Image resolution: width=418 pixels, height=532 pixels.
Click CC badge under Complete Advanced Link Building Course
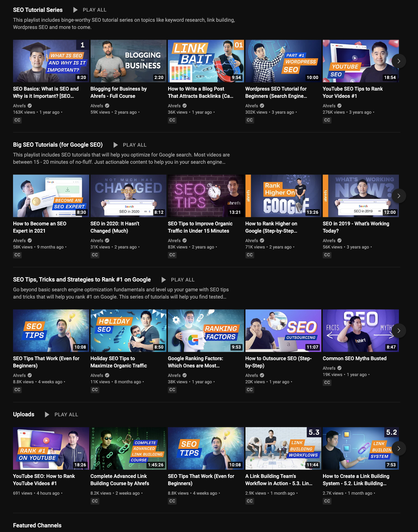pos(95,501)
